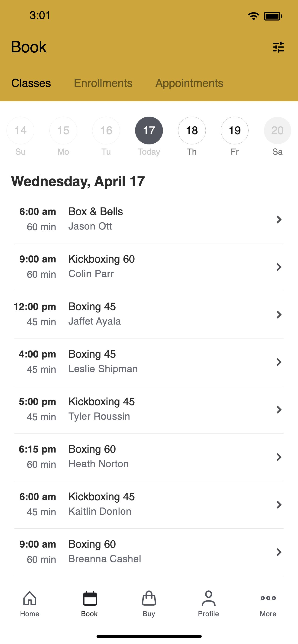The height and width of the screenshot is (644, 298).
Task: Open the filter settings icon
Action: pyautogui.click(x=278, y=47)
